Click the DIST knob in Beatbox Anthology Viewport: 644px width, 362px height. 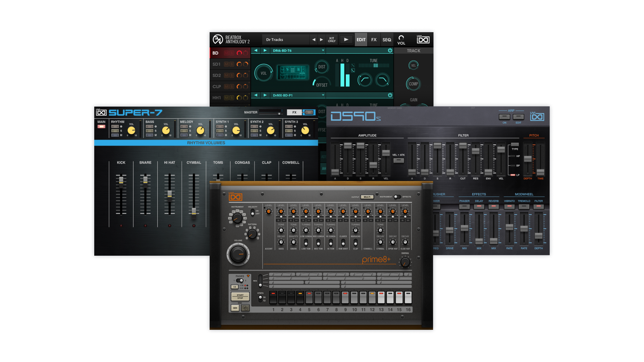point(322,67)
